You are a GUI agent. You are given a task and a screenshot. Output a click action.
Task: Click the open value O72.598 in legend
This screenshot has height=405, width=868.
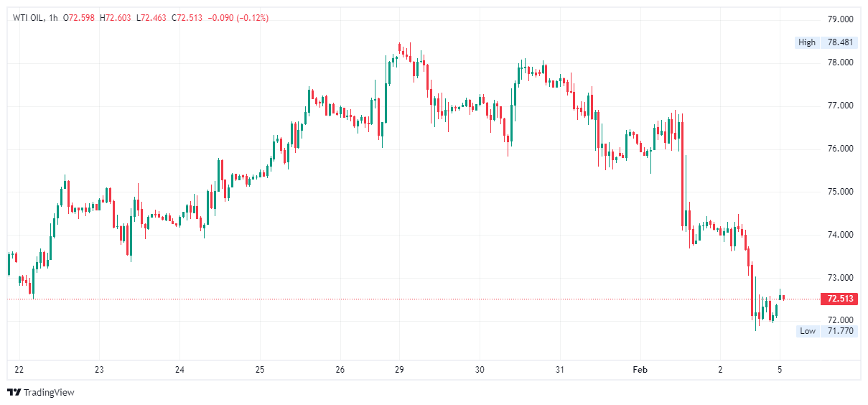pyautogui.click(x=81, y=18)
